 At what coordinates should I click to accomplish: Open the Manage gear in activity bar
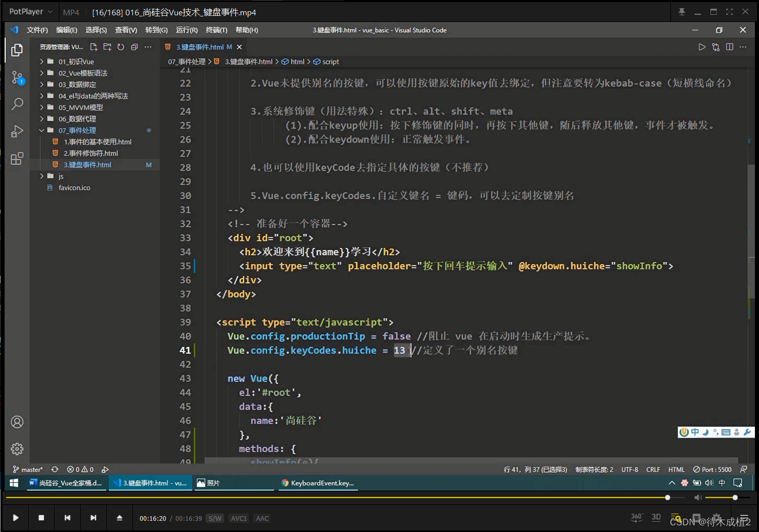pyautogui.click(x=17, y=449)
